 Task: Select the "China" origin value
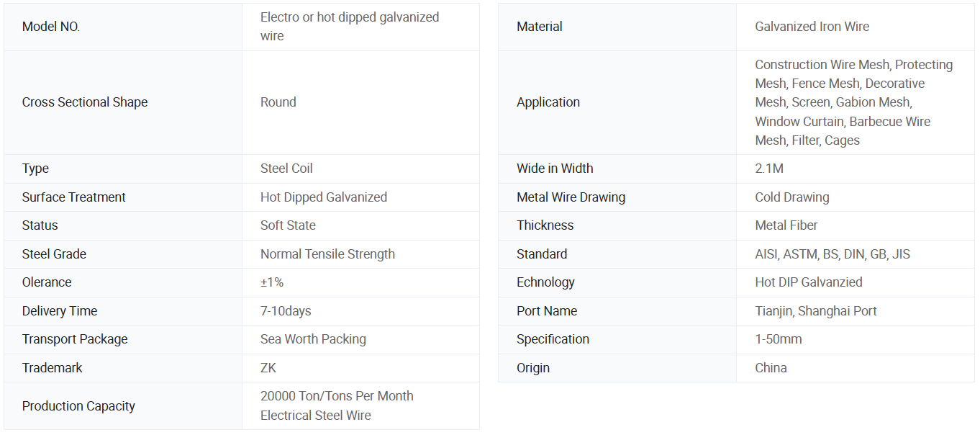(771, 368)
